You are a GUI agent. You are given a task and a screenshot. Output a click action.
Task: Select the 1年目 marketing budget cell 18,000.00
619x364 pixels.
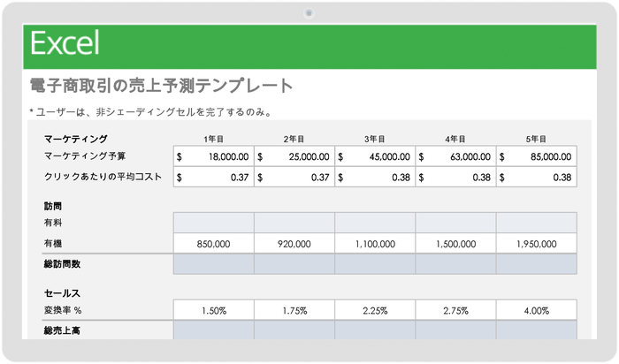(214, 156)
